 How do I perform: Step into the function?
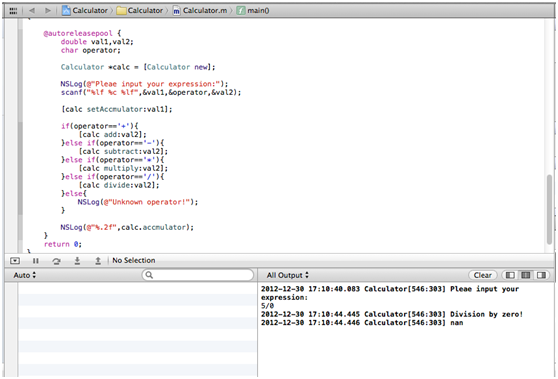tap(77, 261)
